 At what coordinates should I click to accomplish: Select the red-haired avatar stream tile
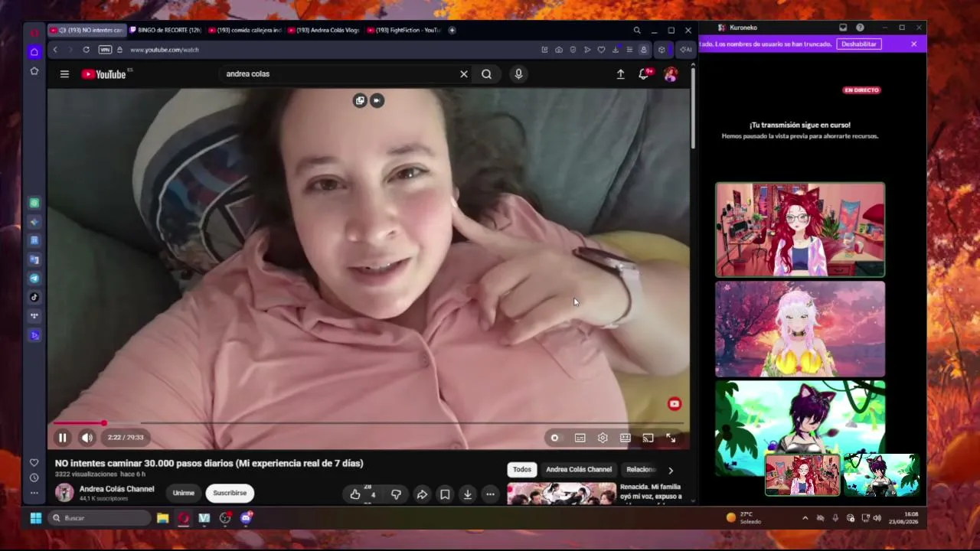[x=800, y=230]
